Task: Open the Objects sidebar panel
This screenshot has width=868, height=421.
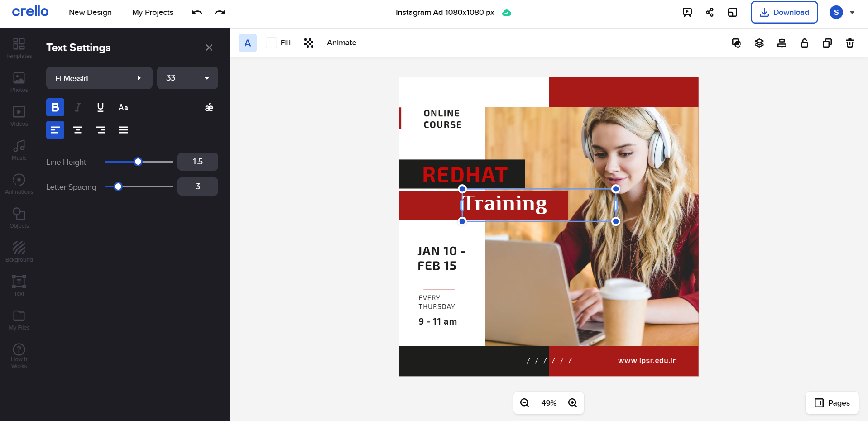Action: (19, 218)
